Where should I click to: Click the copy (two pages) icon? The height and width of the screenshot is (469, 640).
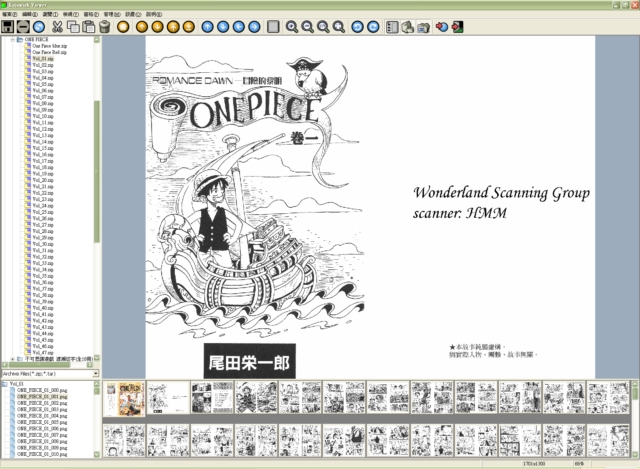73,27
